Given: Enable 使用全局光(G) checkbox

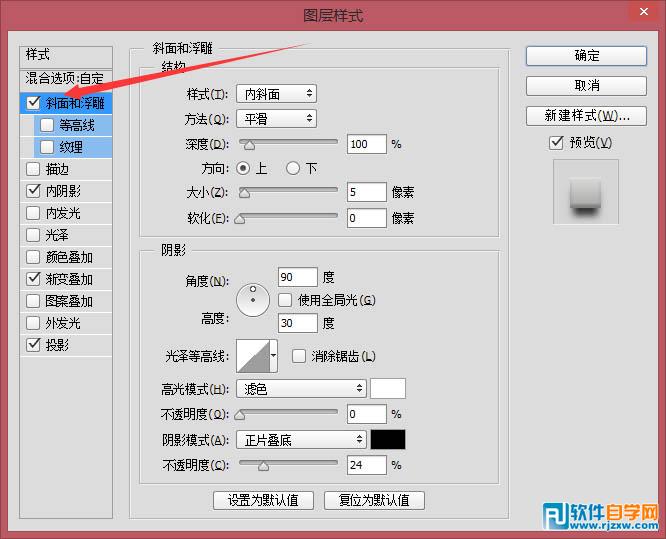Looking at the screenshot, I should [x=285, y=300].
